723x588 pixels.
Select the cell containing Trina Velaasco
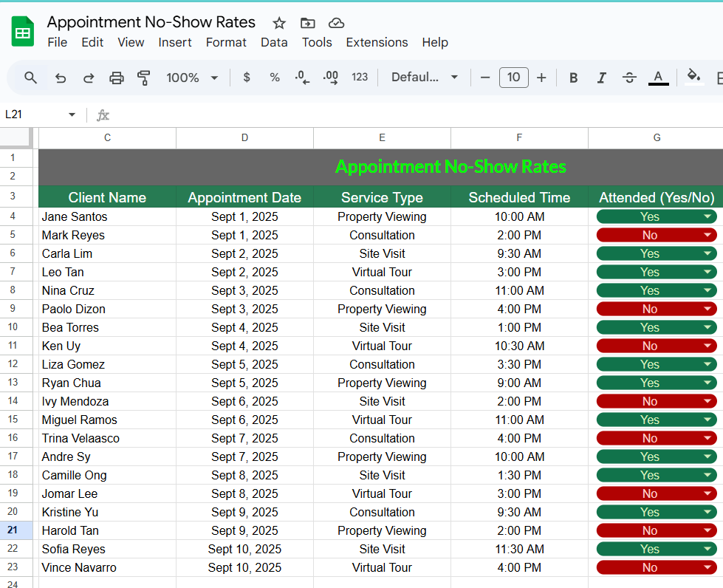click(107, 438)
